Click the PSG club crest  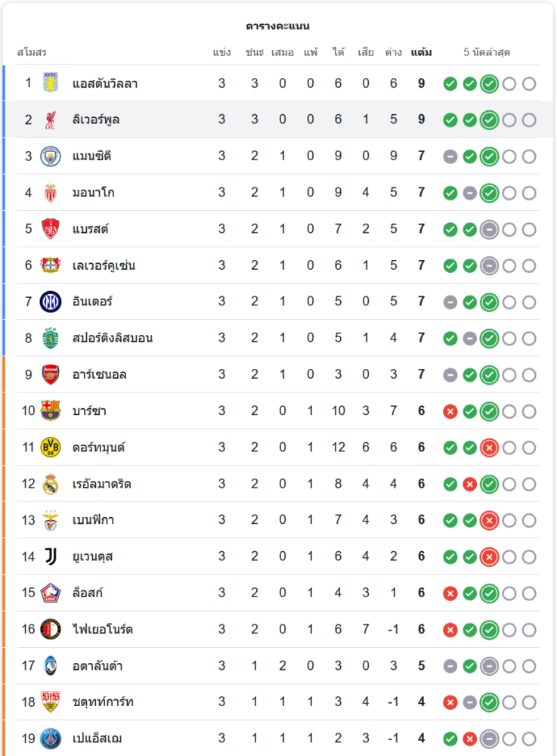coord(51,739)
